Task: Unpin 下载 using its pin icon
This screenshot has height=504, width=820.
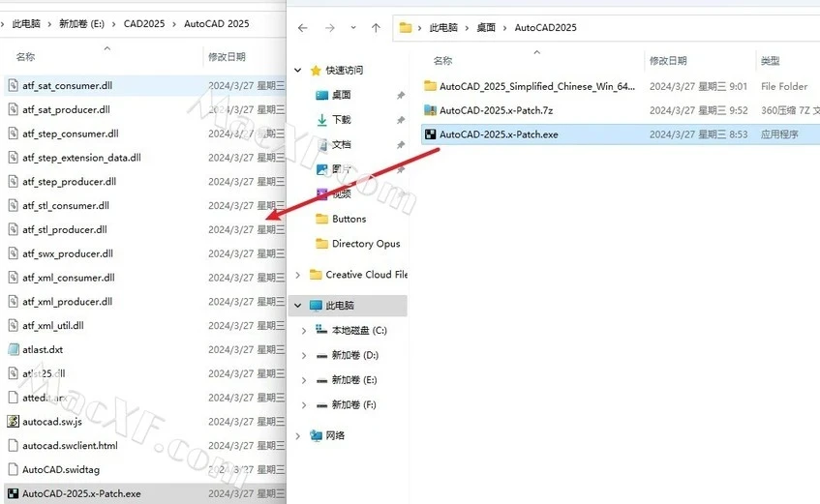Action: pos(401,120)
